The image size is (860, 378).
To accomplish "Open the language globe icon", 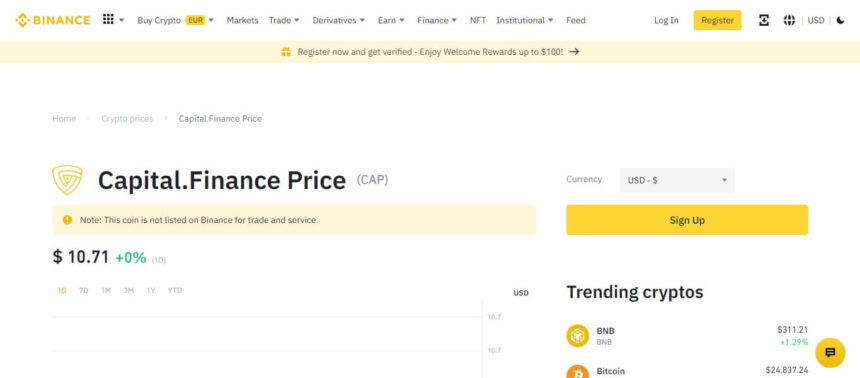I will 789,20.
